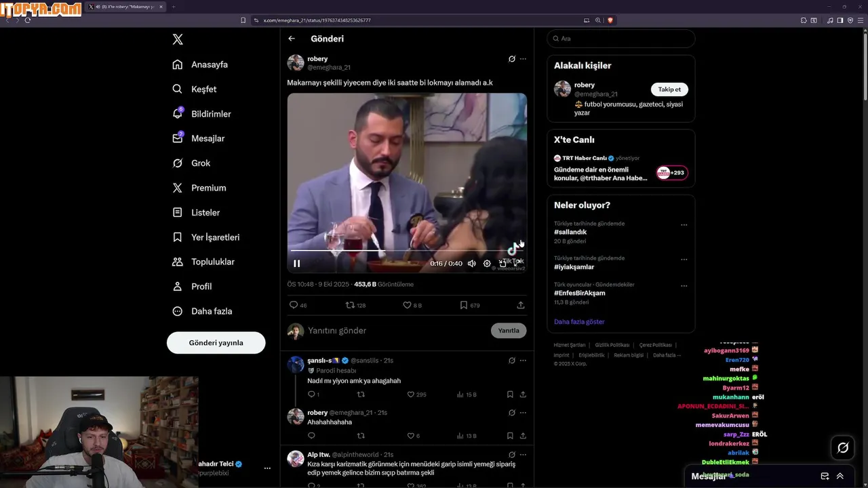868x488 pixels.
Task: Open the Grok icon on robery's main post
Action: (x=512, y=59)
